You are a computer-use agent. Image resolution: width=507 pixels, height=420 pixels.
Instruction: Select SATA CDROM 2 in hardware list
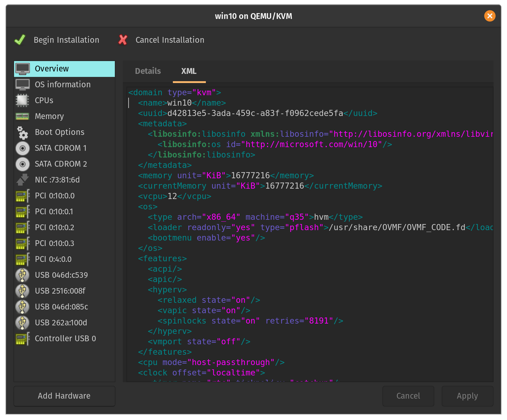click(61, 164)
